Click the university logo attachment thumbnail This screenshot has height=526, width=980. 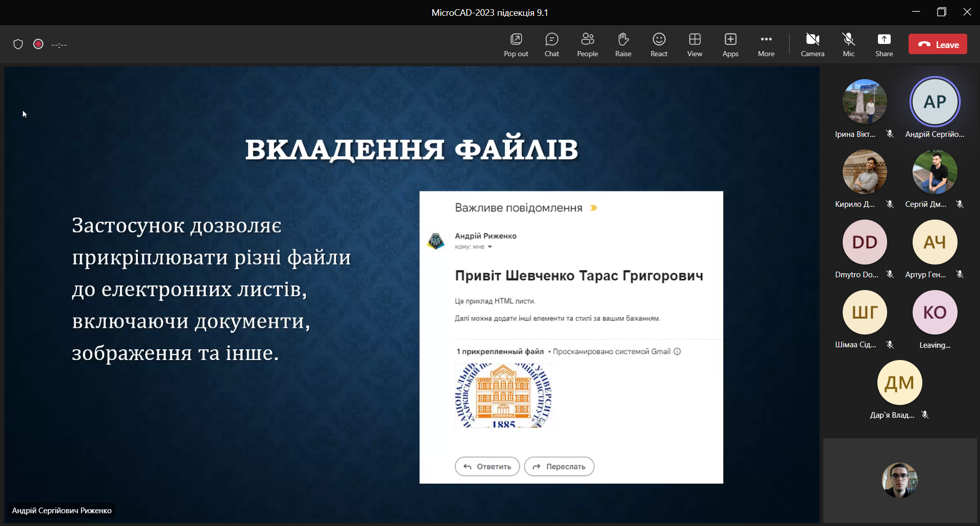[x=503, y=395]
